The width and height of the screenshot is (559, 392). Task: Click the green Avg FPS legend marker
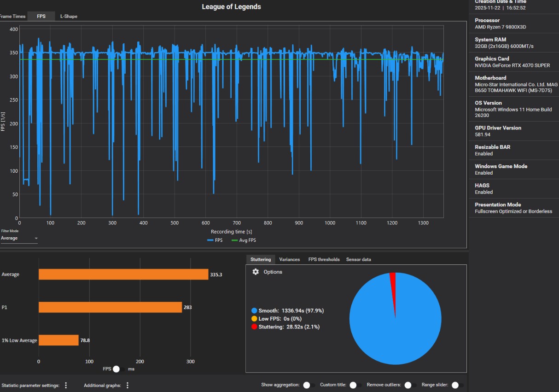tap(234, 240)
